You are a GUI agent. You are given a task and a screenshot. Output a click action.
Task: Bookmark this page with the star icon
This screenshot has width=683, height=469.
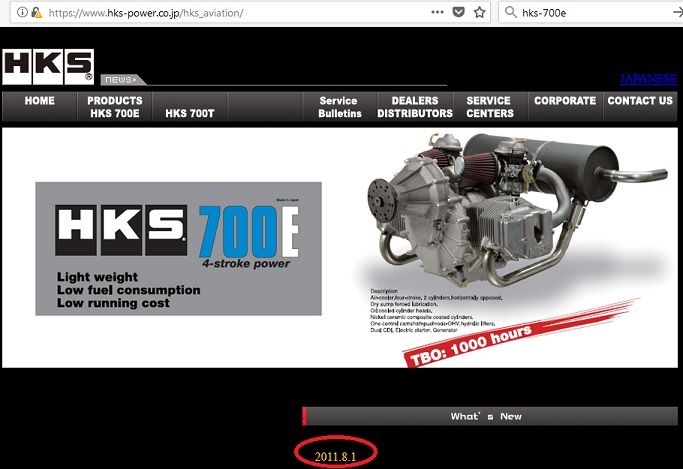pos(480,13)
